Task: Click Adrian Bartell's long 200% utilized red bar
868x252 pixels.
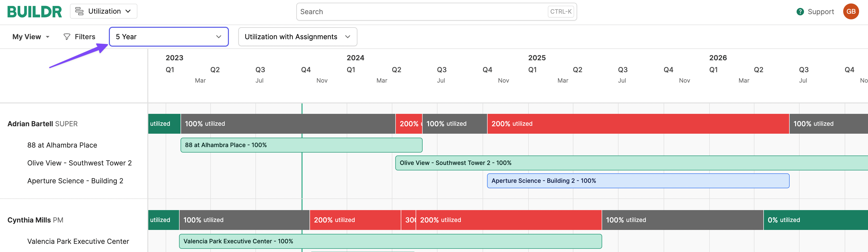Action: pyautogui.click(x=638, y=124)
